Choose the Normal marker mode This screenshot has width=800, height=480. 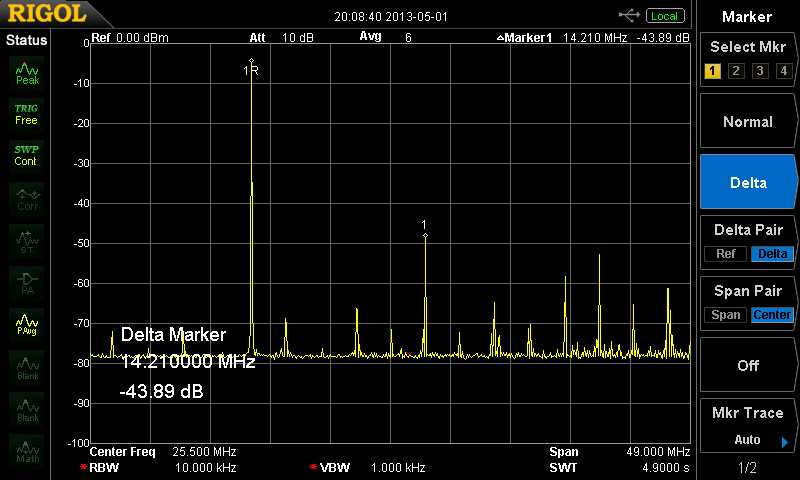748,122
